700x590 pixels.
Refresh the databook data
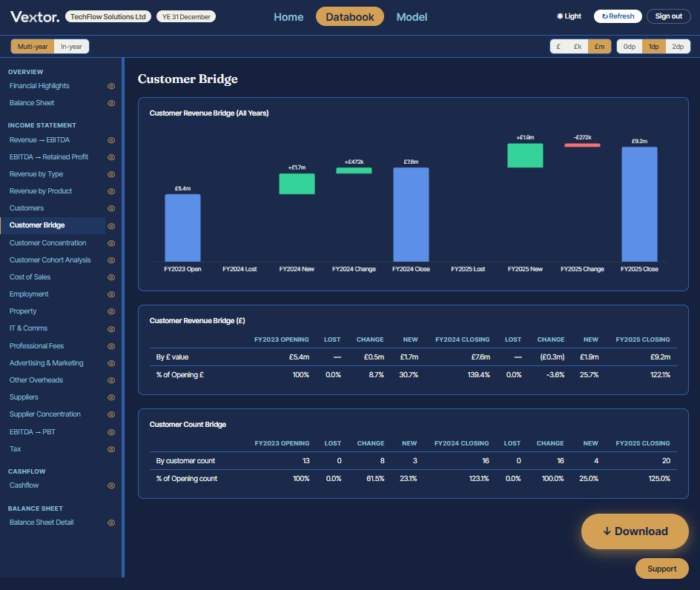[x=618, y=16]
